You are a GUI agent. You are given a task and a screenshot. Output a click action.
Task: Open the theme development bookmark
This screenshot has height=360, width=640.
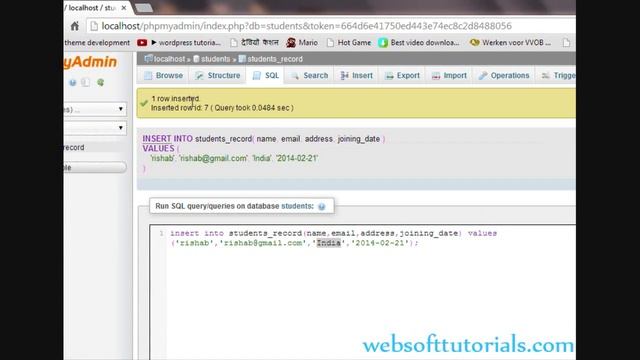tap(97, 42)
